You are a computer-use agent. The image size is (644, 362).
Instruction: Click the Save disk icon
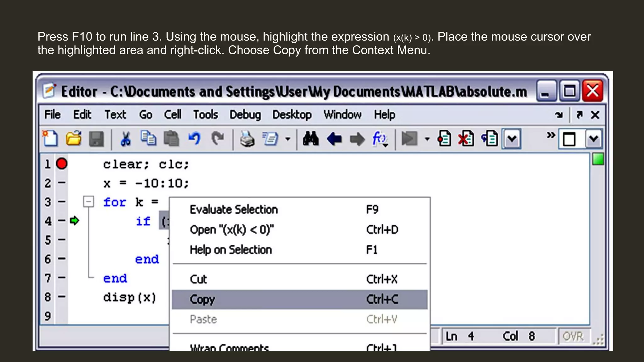point(96,139)
